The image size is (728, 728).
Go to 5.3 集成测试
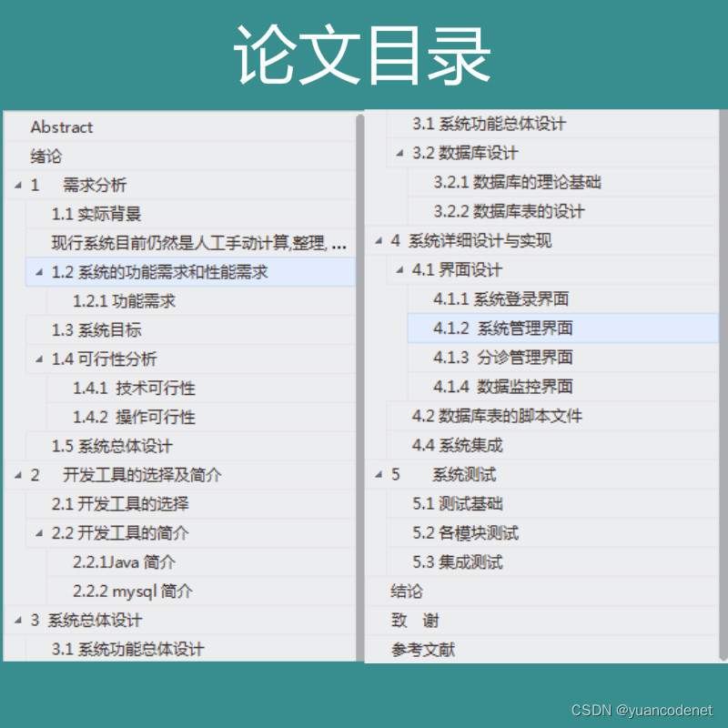pos(457,562)
